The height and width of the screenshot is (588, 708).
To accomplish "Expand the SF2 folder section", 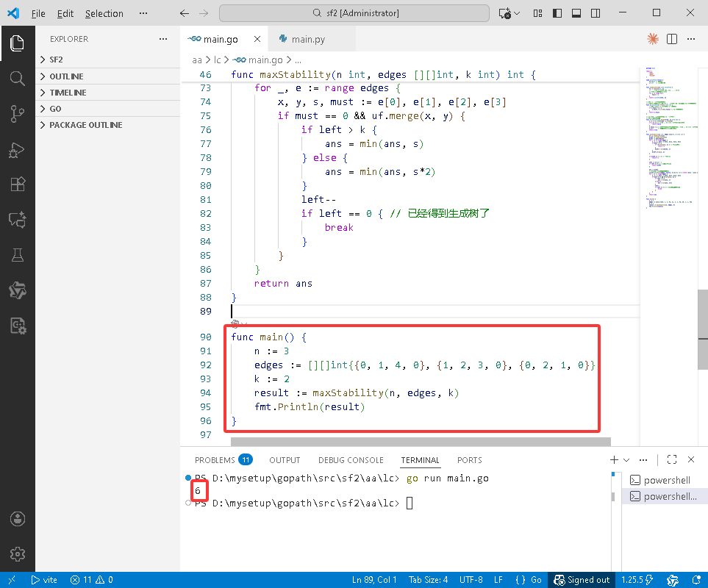I will coord(107,60).
